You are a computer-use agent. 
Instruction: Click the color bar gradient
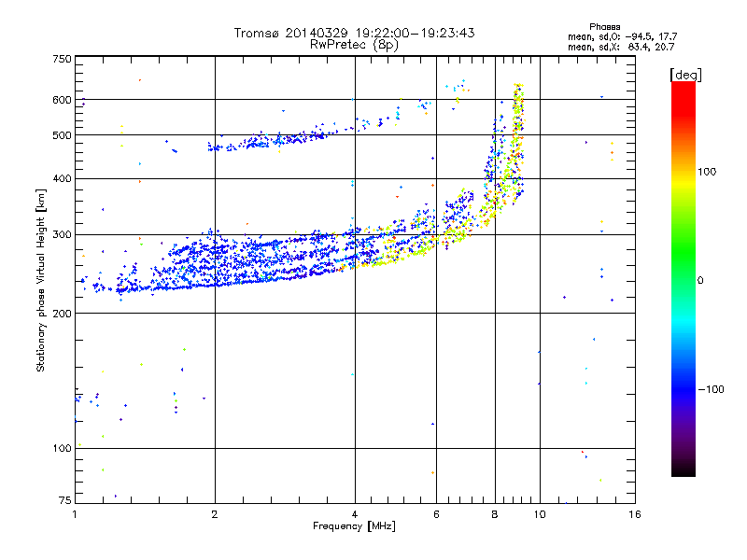coord(684,278)
